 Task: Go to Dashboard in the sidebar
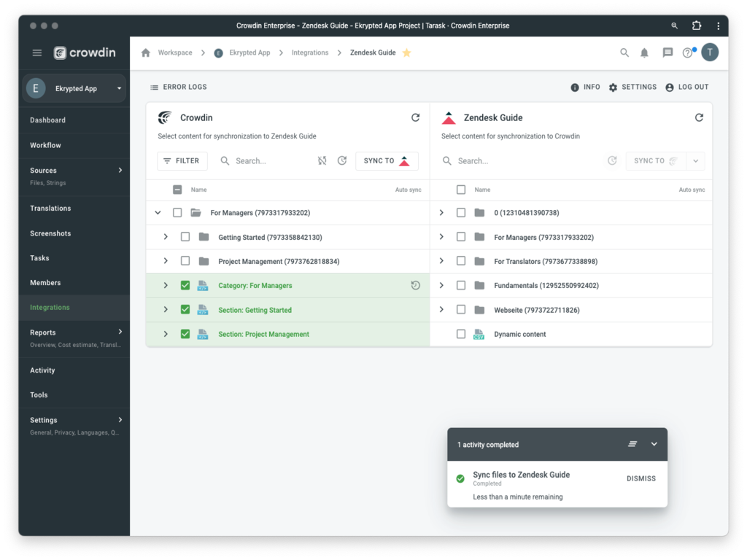(x=47, y=120)
